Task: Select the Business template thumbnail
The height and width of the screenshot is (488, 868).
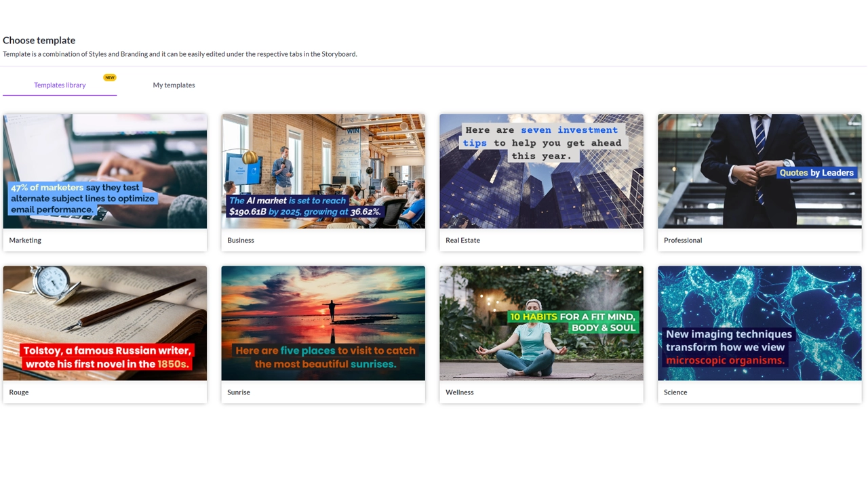Action: [x=323, y=171]
